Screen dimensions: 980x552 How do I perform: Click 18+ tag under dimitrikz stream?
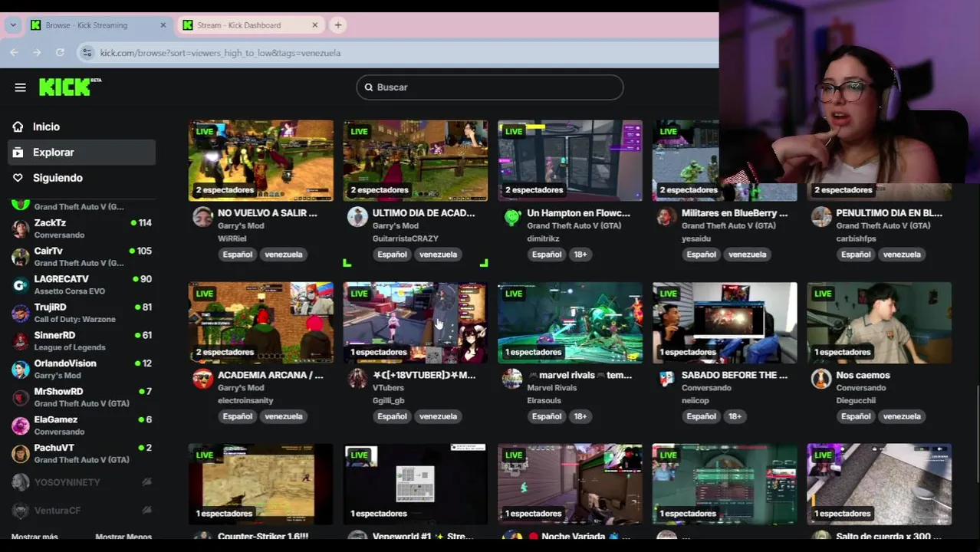pos(580,255)
